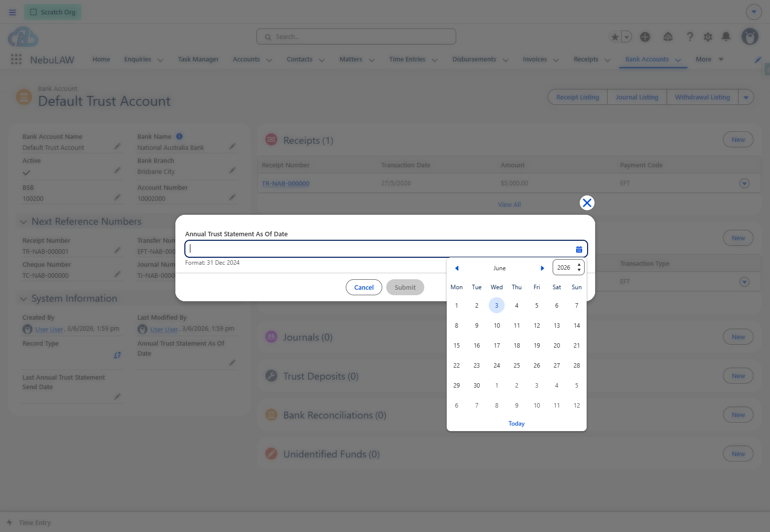The height and width of the screenshot is (532, 770).
Task: Open receipt TR-NAB-000000 link
Action: coord(286,183)
